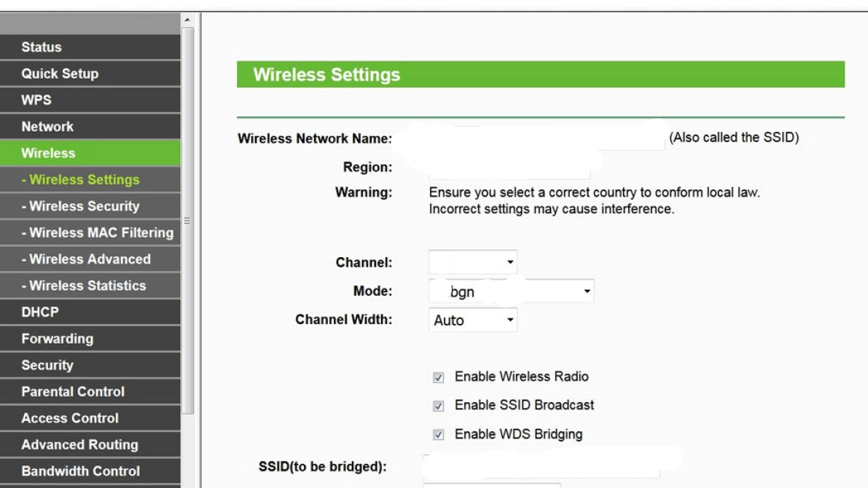Image resolution: width=868 pixels, height=488 pixels.
Task: Click the Wireless Network Name field
Action: tap(531, 138)
